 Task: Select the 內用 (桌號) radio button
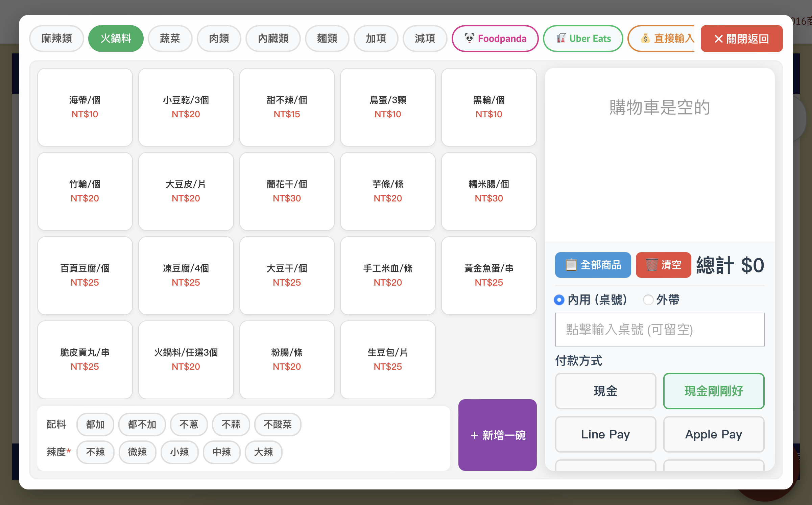pos(559,300)
